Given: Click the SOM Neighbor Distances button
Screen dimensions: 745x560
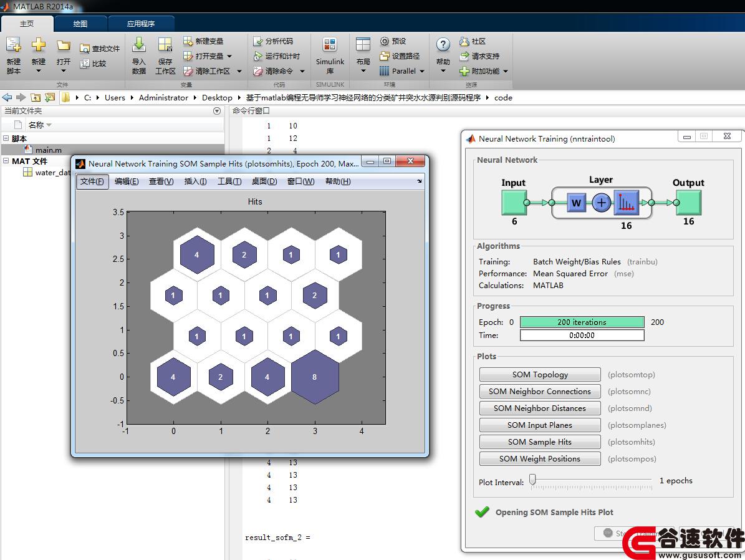Looking at the screenshot, I should [x=540, y=408].
